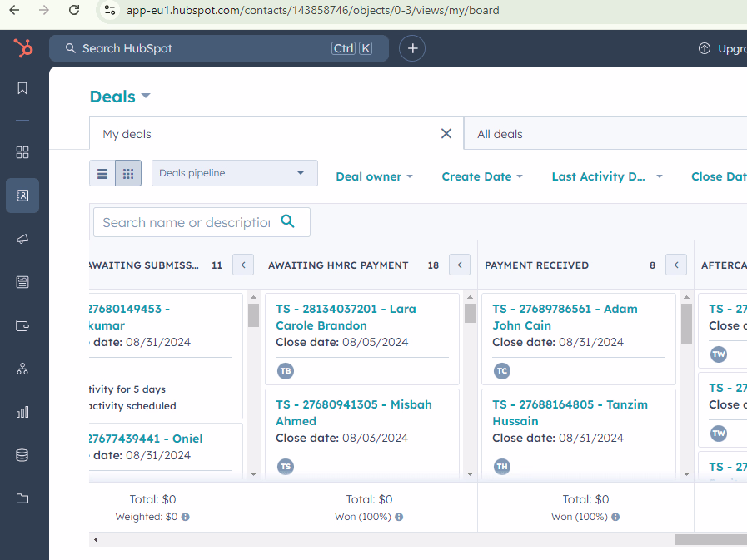Open deal TS - 27688164805 Tanzim Hussain

(x=570, y=413)
